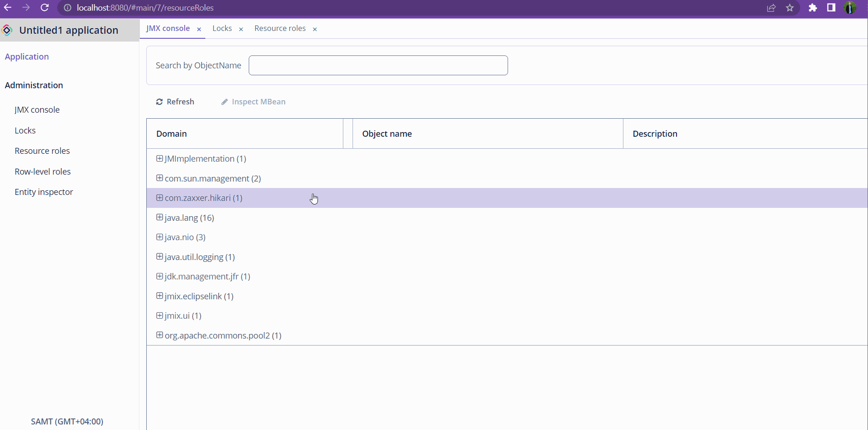
Task: Click the Inspect MBean button
Action: pyautogui.click(x=253, y=102)
